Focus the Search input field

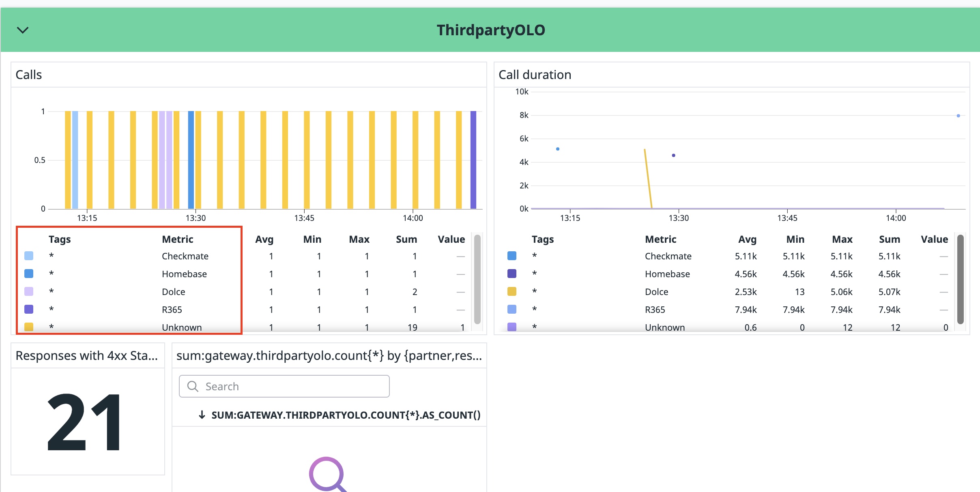(284, 386)
